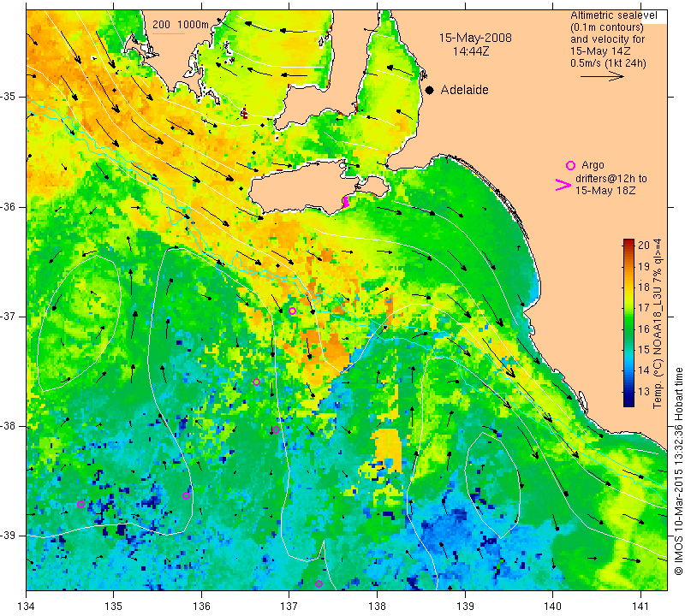This screenshot has width=685, height=616.
Task: Select the date text 15-May-2008
Action: tap(475, 38)
